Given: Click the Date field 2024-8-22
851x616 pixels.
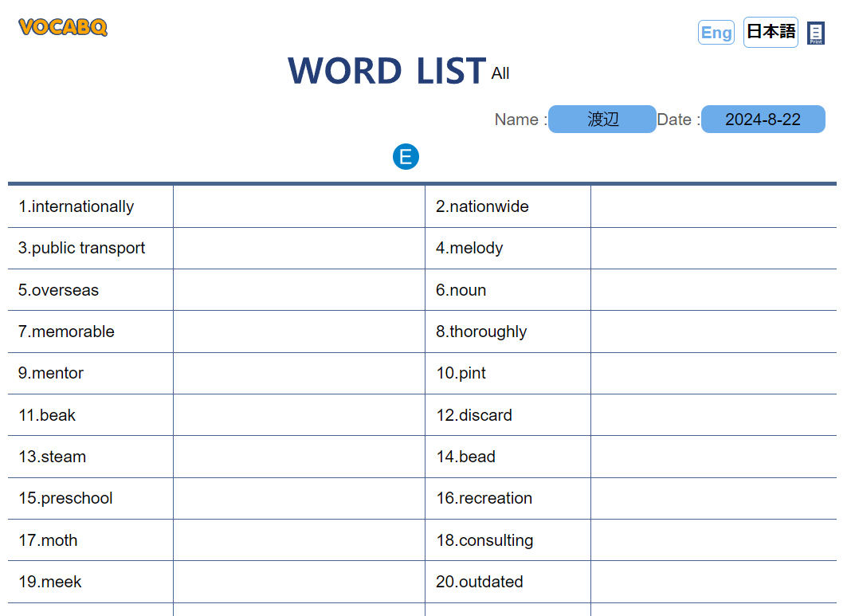Looking at the screenshot, I should pyautogui.click(x=763, y=120).
